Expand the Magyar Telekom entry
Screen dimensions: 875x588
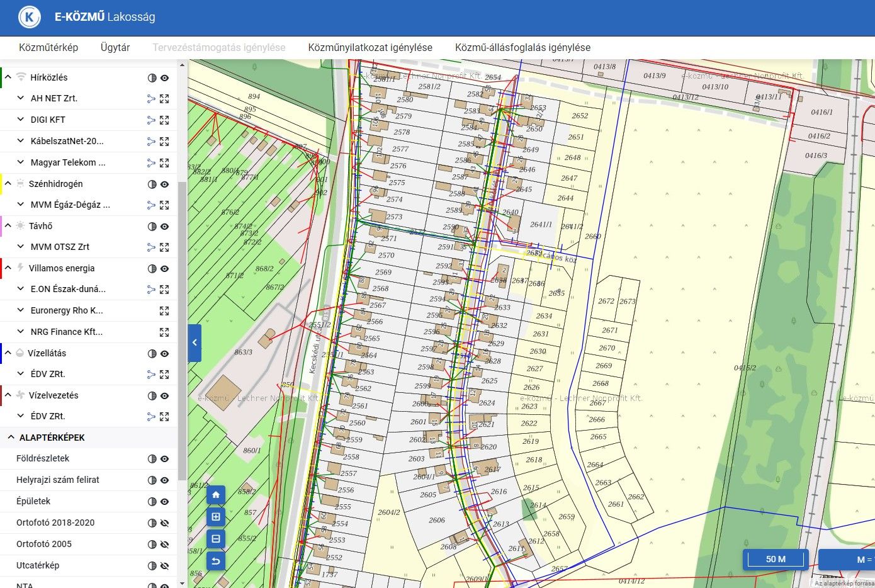click(x=21, y=162)
